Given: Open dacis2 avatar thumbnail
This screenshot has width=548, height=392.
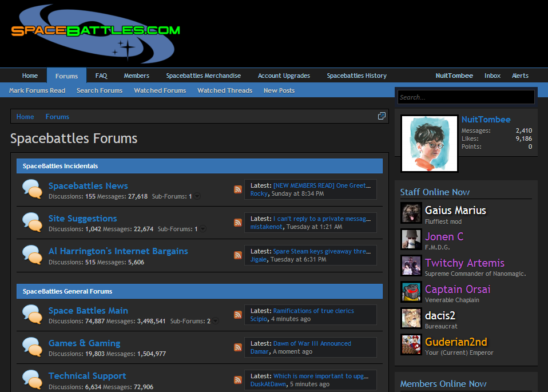Looking at the screenshot, I should [411, 318].
